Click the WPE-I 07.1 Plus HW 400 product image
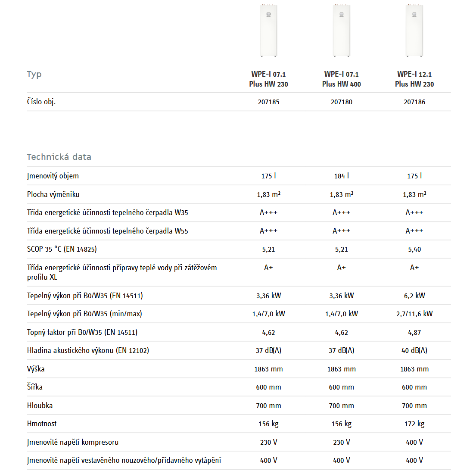Viewport: 476px width, 474px height. 341,30
